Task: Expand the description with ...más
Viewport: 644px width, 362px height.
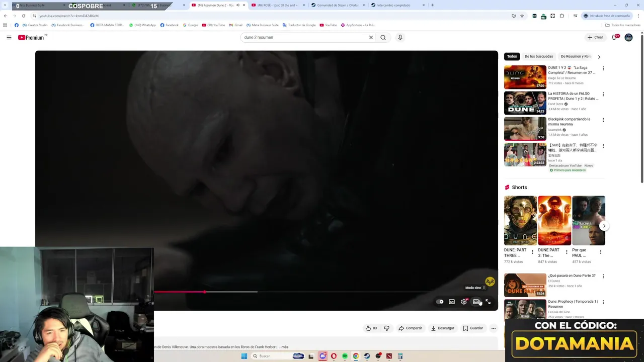Action: [284, 347]
